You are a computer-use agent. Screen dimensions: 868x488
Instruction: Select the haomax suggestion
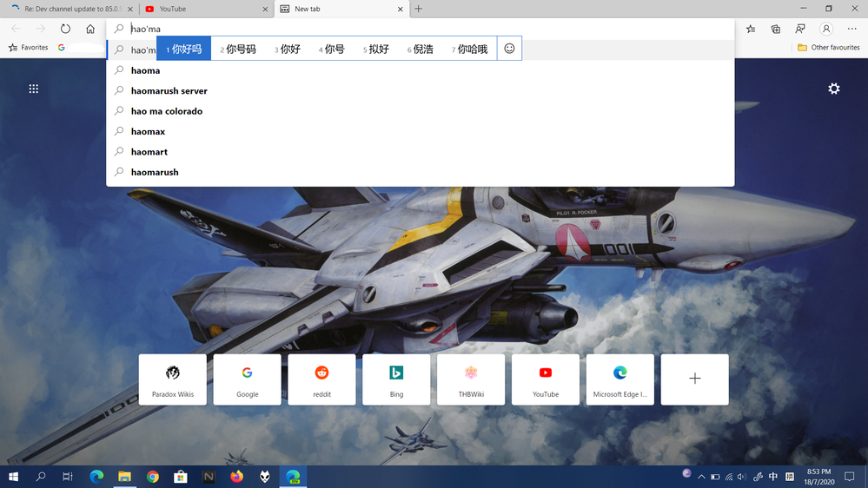(x=421, y=131)
